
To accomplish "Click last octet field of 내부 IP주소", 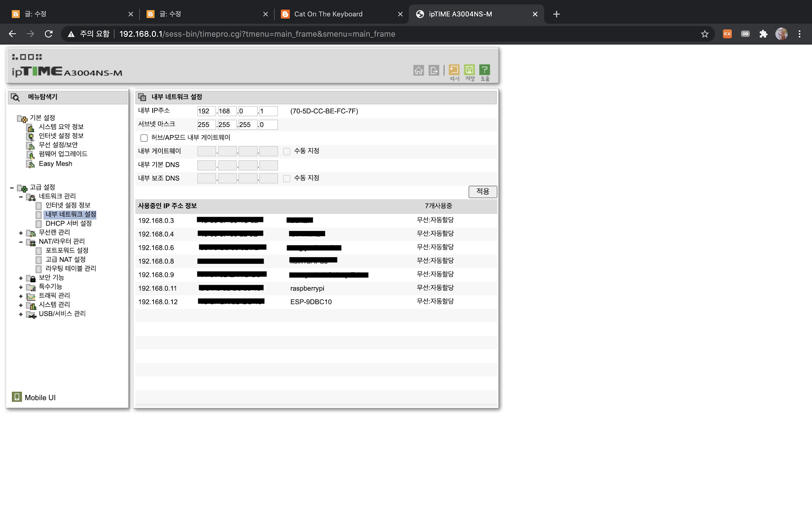I will coord(268,111).
